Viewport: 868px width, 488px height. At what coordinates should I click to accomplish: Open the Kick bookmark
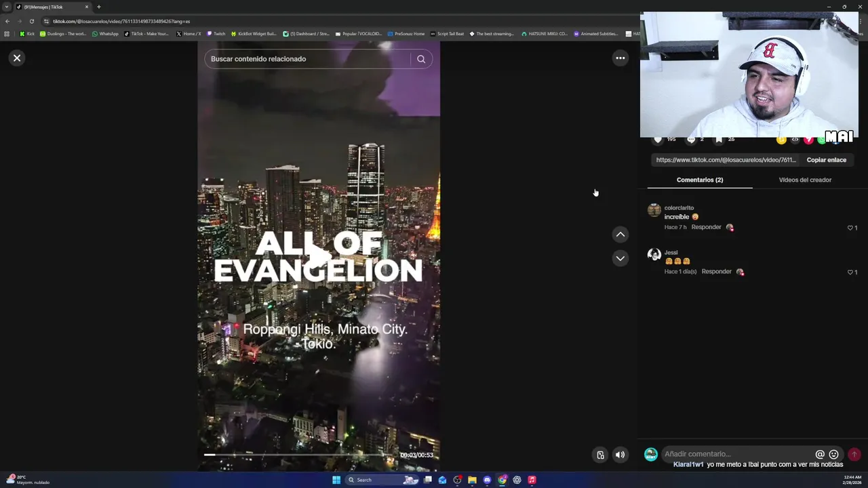click(x=27, y=33)
